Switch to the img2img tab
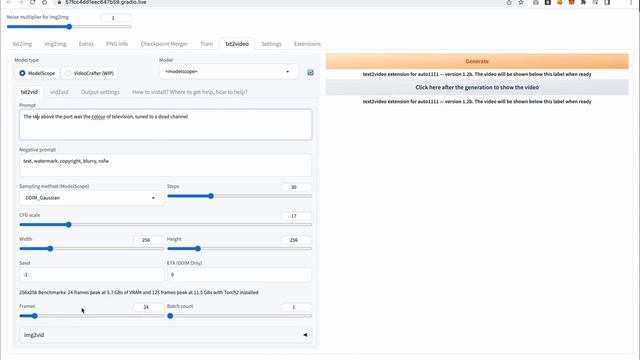 tap(55, 44)
